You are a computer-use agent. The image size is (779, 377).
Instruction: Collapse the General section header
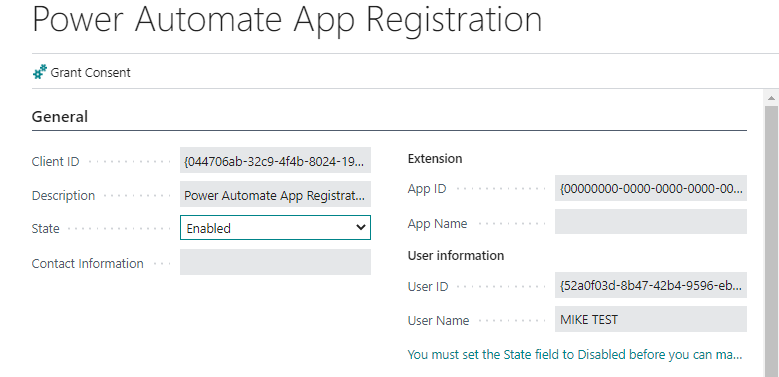[x=60, y=117]
